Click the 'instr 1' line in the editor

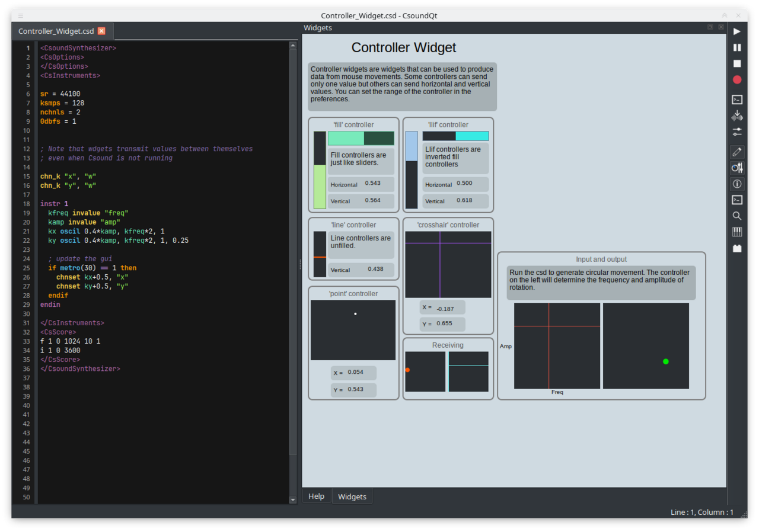click(54, 204)
